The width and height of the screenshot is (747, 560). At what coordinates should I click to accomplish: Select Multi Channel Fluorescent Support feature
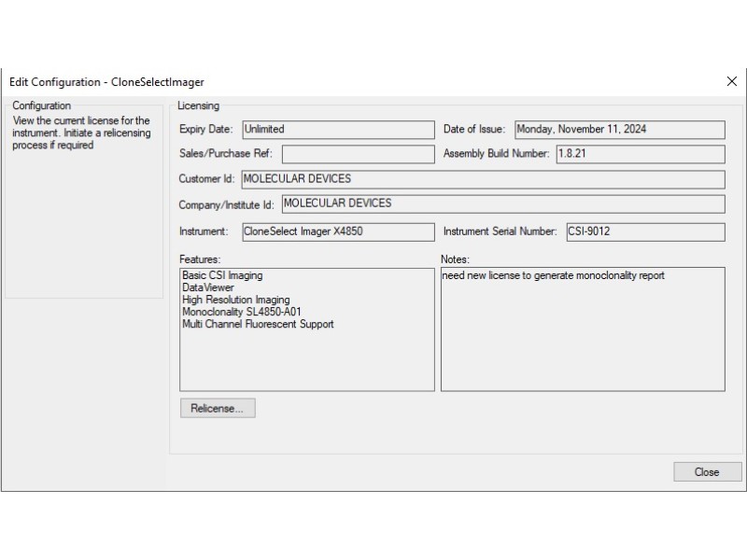pos(258,324)
